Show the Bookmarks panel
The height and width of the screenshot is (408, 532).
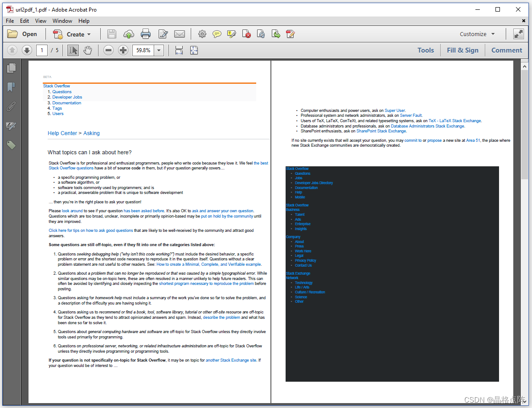pos(11,87)
